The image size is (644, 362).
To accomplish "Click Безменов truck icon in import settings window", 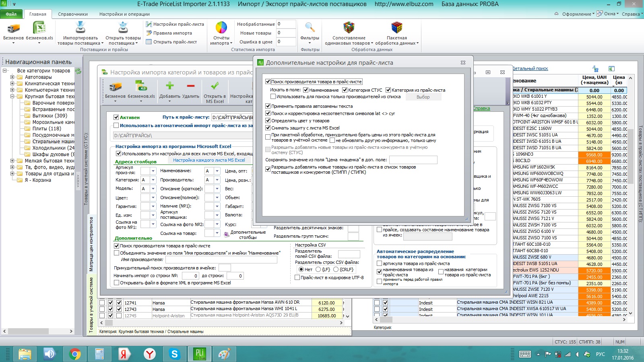I will click(116, 86).
